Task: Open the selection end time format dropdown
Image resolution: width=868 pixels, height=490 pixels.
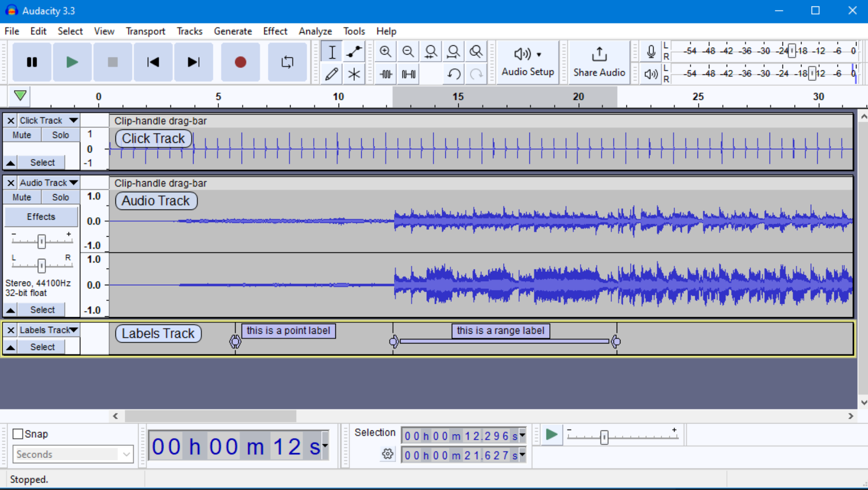Action: tap(522, 455)
